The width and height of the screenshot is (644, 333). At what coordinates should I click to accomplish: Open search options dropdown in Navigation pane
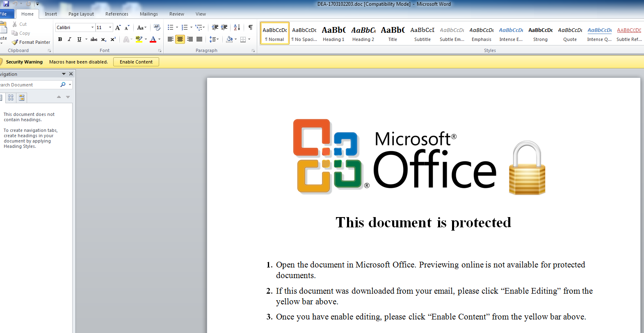tap(70, 85)
